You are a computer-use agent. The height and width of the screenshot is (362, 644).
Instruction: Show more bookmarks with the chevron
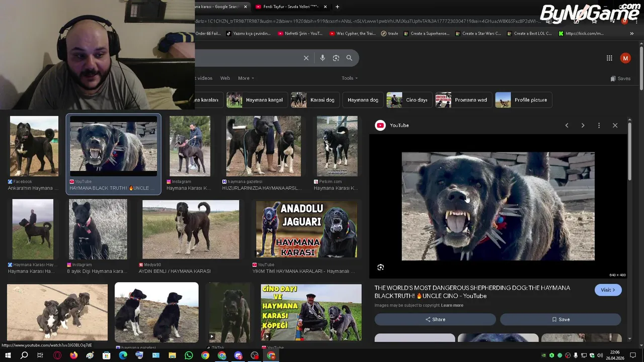632,33
